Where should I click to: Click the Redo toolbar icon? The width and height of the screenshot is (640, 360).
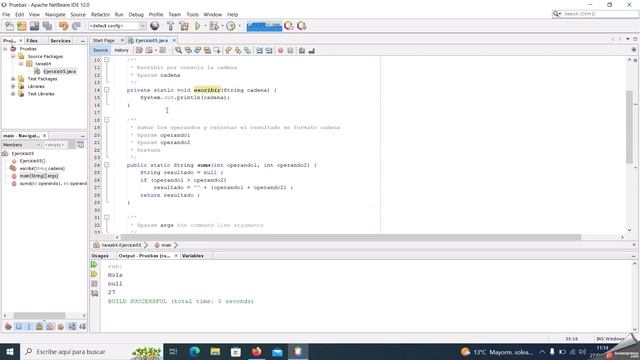tap(76, 26)
